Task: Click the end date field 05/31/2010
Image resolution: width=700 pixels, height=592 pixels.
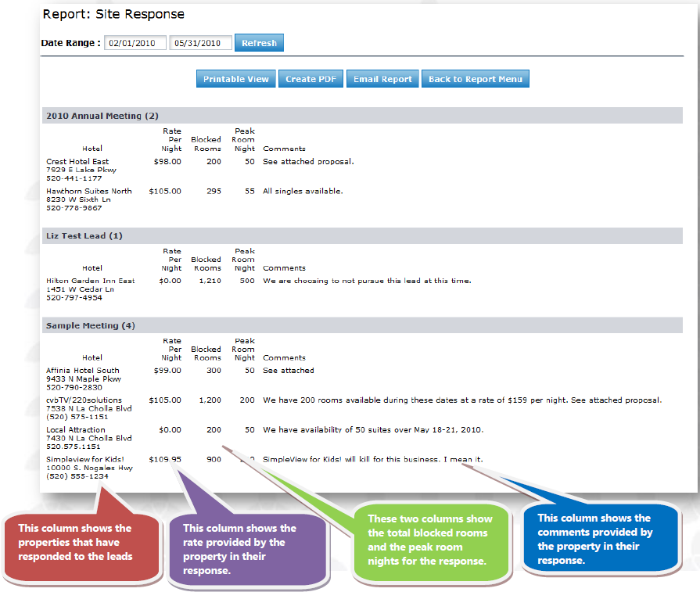Action: pos(200,43)
